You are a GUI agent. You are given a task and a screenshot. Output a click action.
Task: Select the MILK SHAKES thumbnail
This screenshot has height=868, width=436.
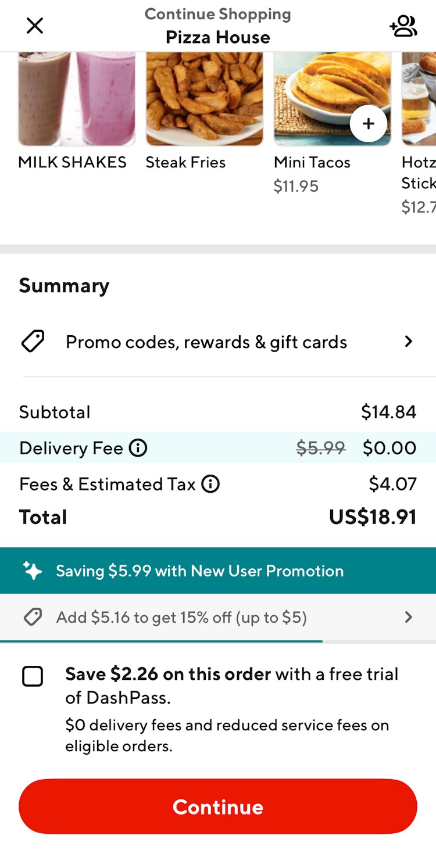coord(77,99)
